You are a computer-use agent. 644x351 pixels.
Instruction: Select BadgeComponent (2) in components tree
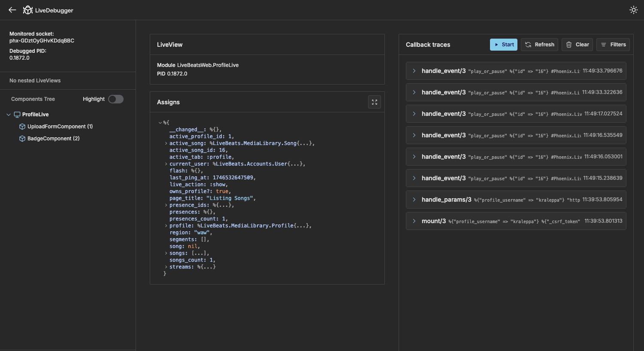pyautogui.click(x=53, y=139)
